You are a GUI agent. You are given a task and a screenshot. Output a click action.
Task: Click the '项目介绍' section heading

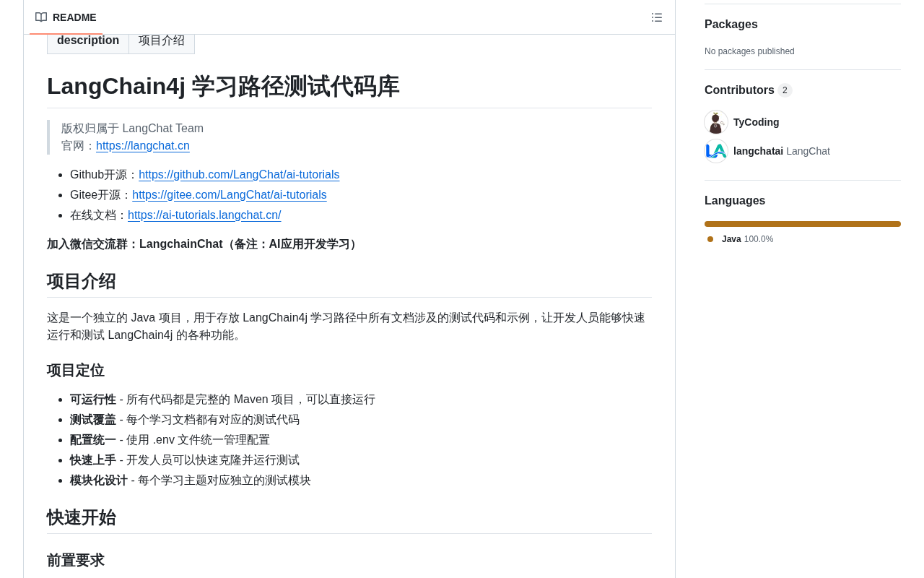pos(82,281)
